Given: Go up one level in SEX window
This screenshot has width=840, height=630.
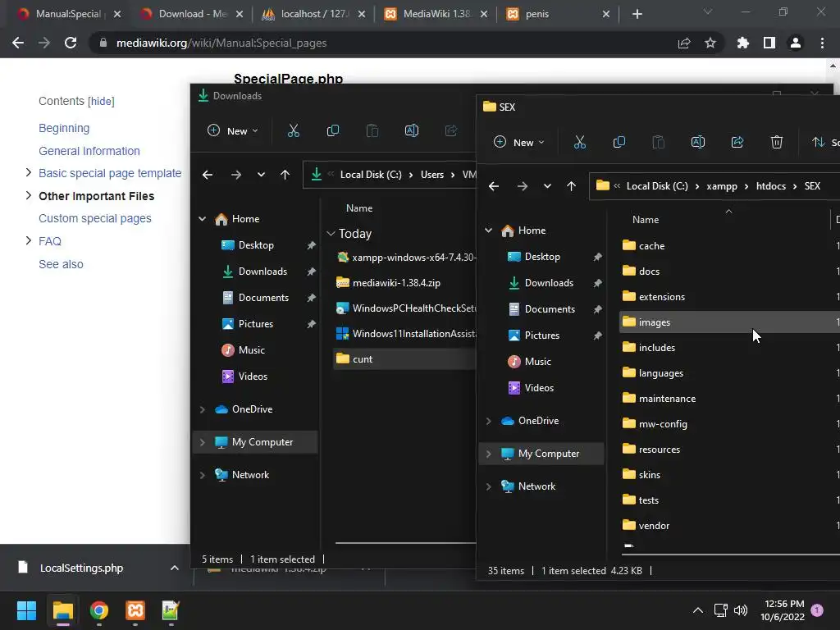Looking at the screenshot, I should click(x=571, y=186).
